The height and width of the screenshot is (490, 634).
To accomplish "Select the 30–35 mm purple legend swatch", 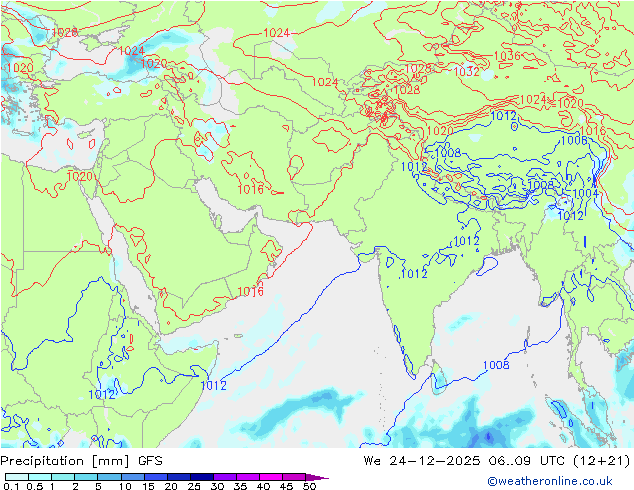I will pyautogui.click(x=224, y=477).
